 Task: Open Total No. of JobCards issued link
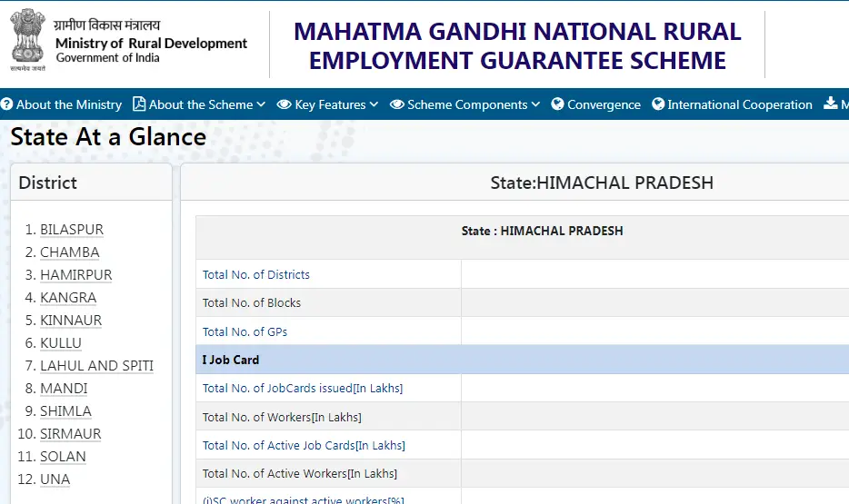coord(303,389)
